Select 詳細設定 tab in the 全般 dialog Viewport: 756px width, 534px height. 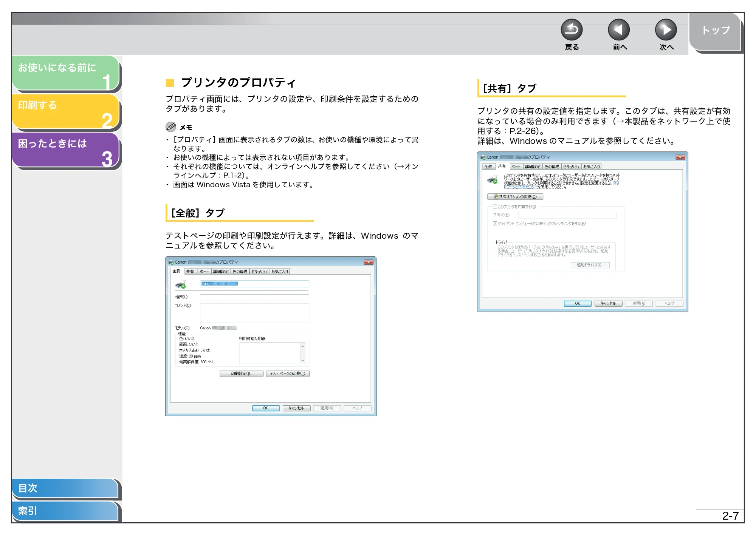pyautogui.click(x=221, y=272)
